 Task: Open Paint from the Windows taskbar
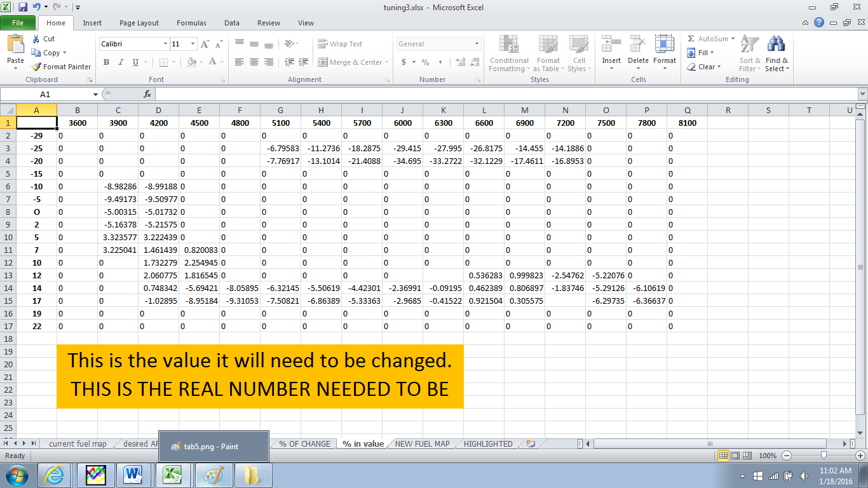[x=214, y=475]
